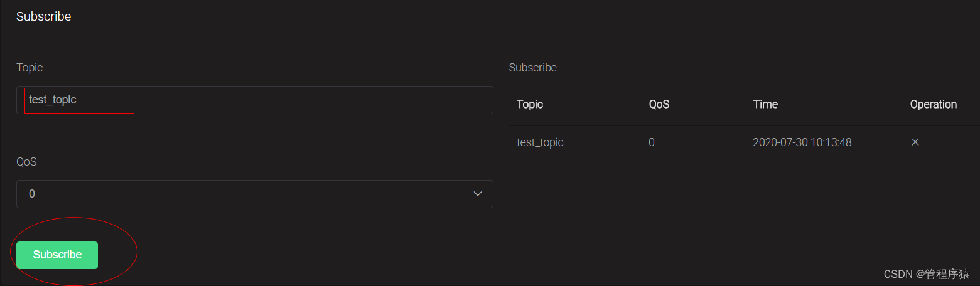Image resolution: width=980 pixels, height=286 pixels.
Task: Click the Topic column header in table
Action: tap(529, 104)
